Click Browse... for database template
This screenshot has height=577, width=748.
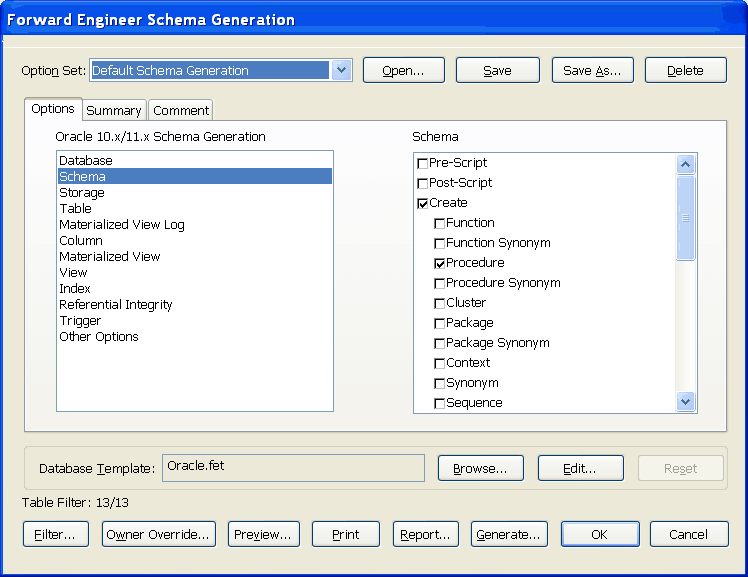coord(480,468)
